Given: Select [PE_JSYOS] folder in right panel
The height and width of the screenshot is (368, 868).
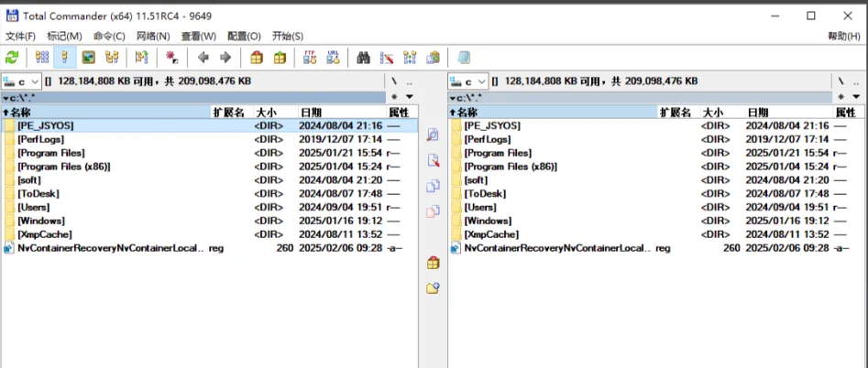Looking at the screenshot, I should click(656, 125).
